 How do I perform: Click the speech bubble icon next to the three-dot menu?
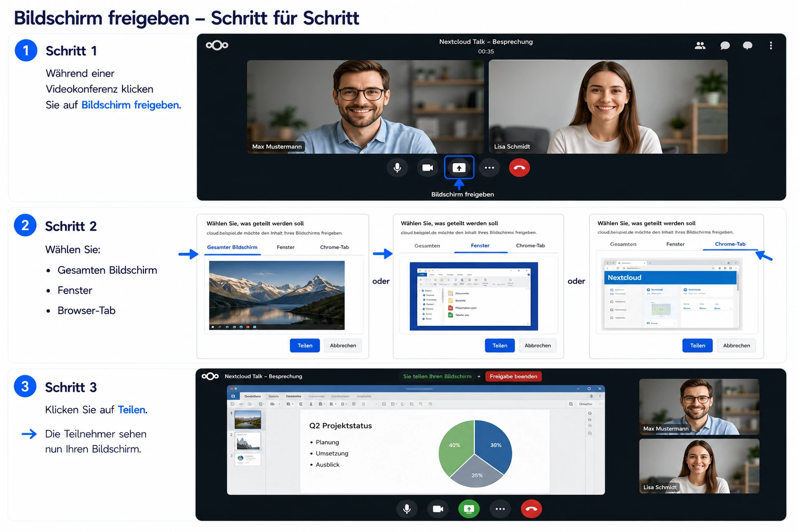click(x=748, y=46)
